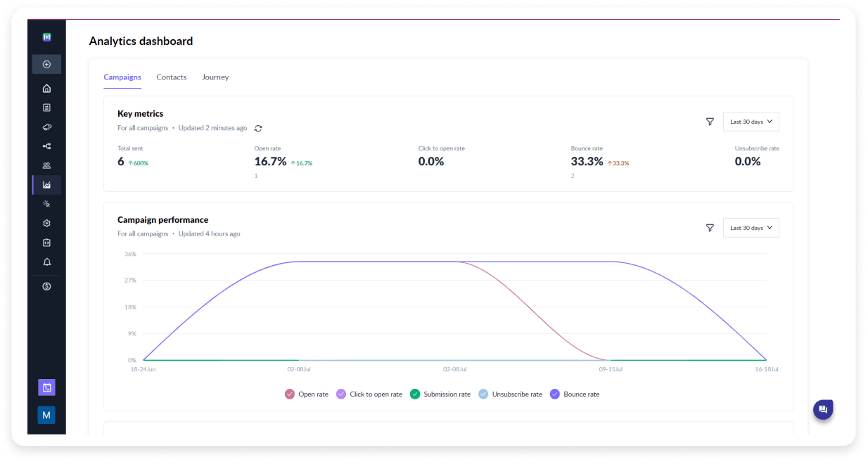
Task: Toggle the Submission rate legend item
Action: tap(440, 394)
